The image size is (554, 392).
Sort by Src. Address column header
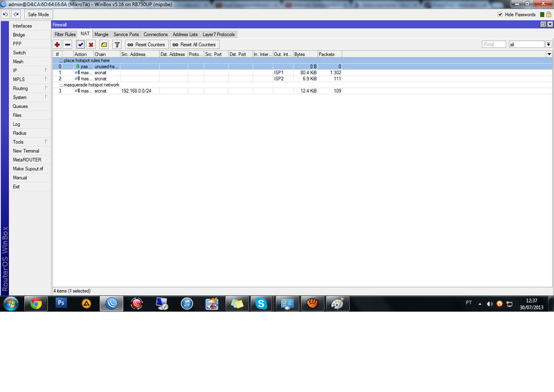coord(140,55)
